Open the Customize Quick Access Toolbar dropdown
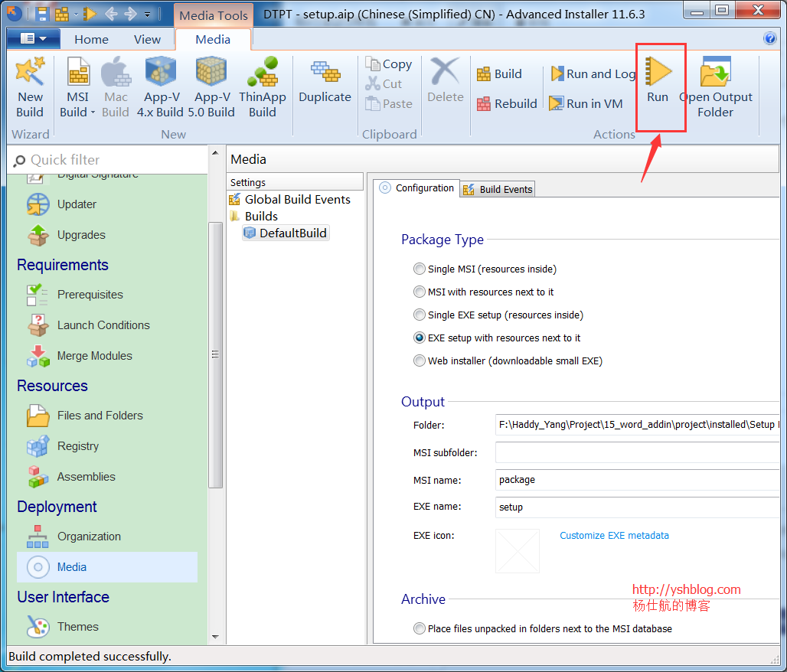The height and width of the screenshot is (672, 787). pyautogui.click(x=147, y=14)
